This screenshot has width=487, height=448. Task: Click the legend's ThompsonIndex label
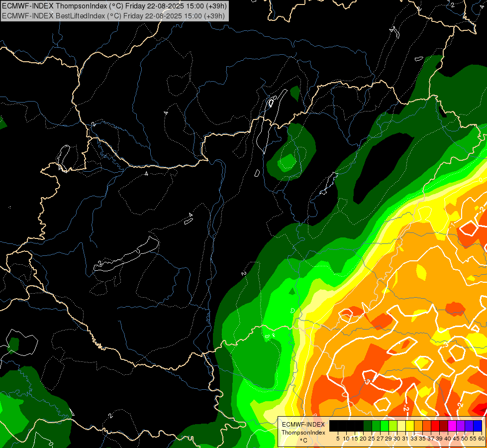303,433
